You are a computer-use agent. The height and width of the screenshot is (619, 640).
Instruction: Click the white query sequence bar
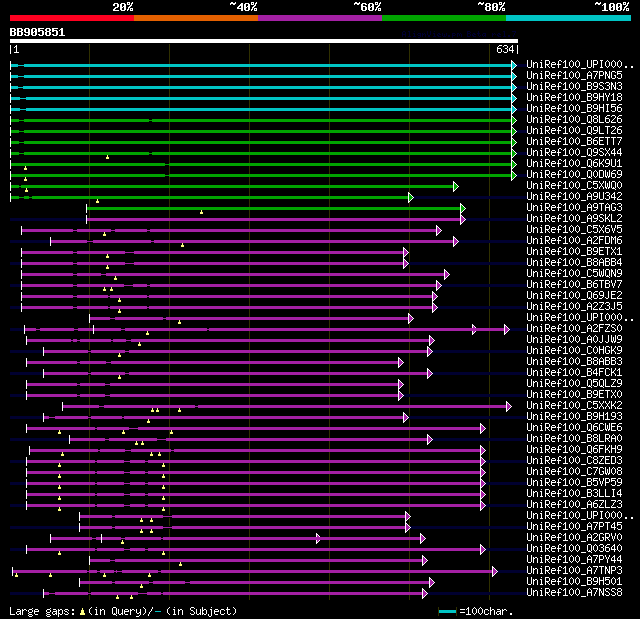pyautogui.click(x=264, y=41)
